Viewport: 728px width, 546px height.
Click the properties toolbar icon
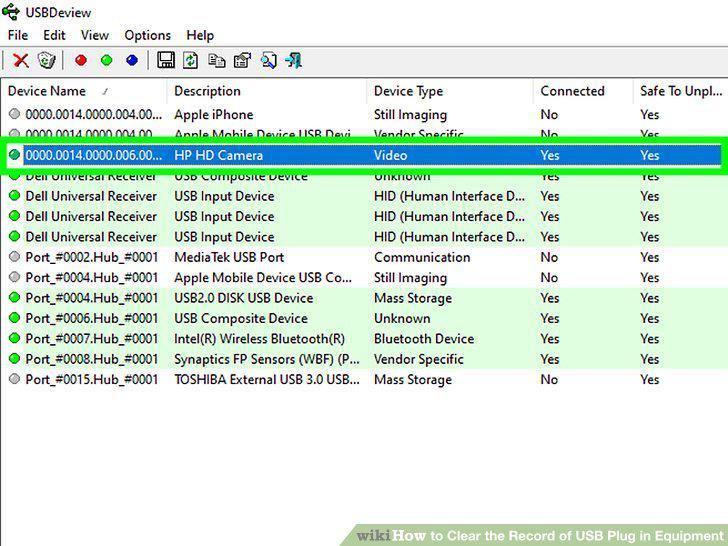[x=242, y=60]
